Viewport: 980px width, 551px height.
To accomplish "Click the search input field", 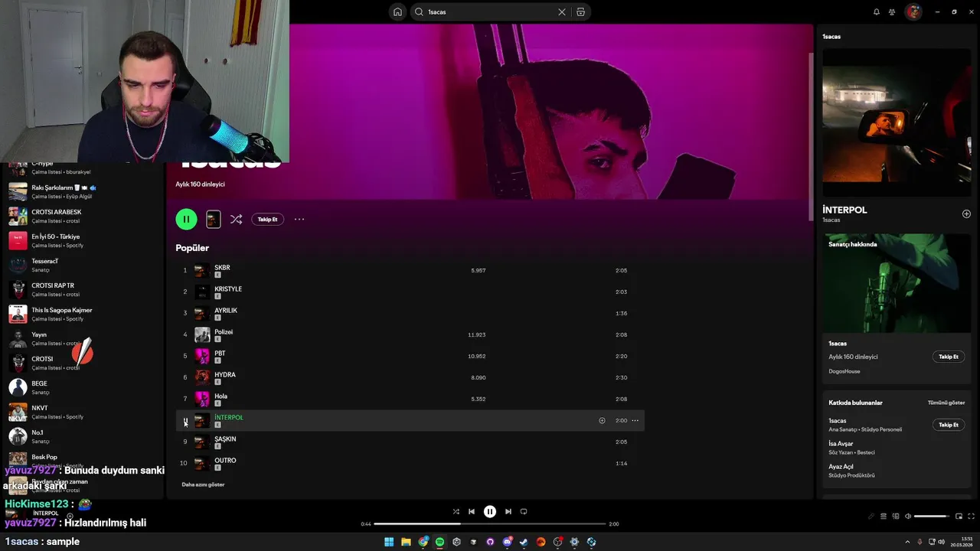I will point(490,11).
